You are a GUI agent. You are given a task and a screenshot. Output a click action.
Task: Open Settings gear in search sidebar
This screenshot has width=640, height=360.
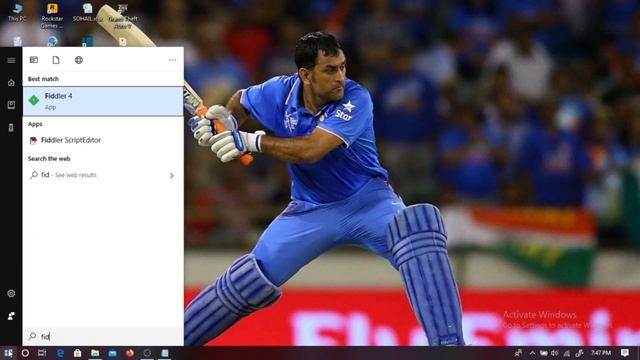11,293
